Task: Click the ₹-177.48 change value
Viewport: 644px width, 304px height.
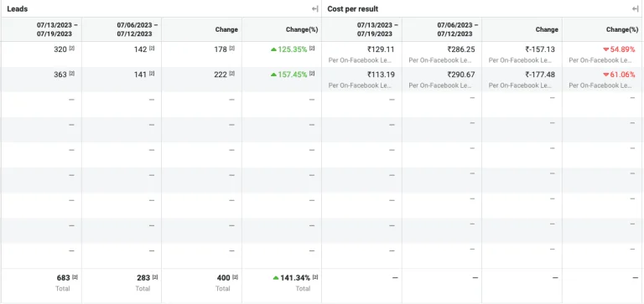Action: tap(540, 75)
